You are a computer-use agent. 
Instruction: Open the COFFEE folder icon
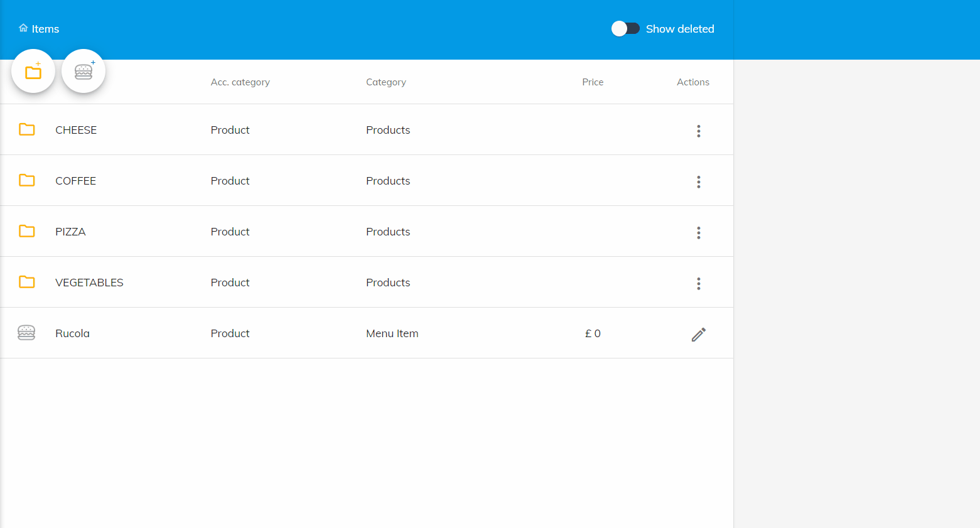tap(27, 181)
